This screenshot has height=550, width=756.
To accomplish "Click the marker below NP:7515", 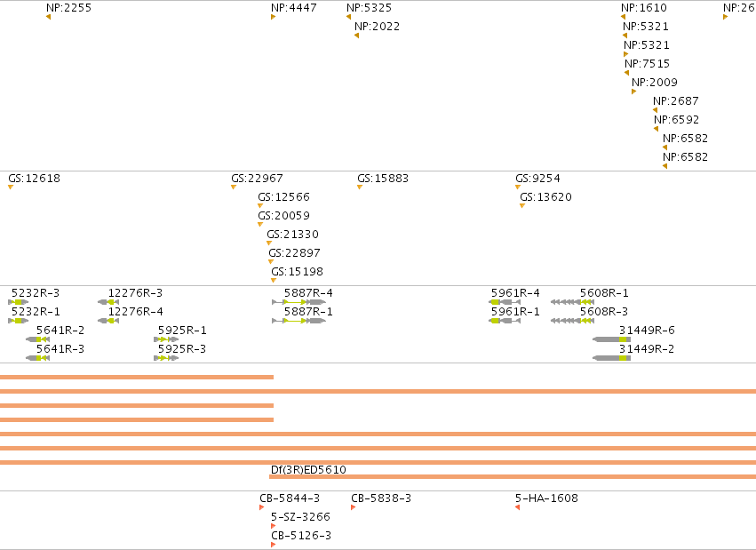I will 627,73.
